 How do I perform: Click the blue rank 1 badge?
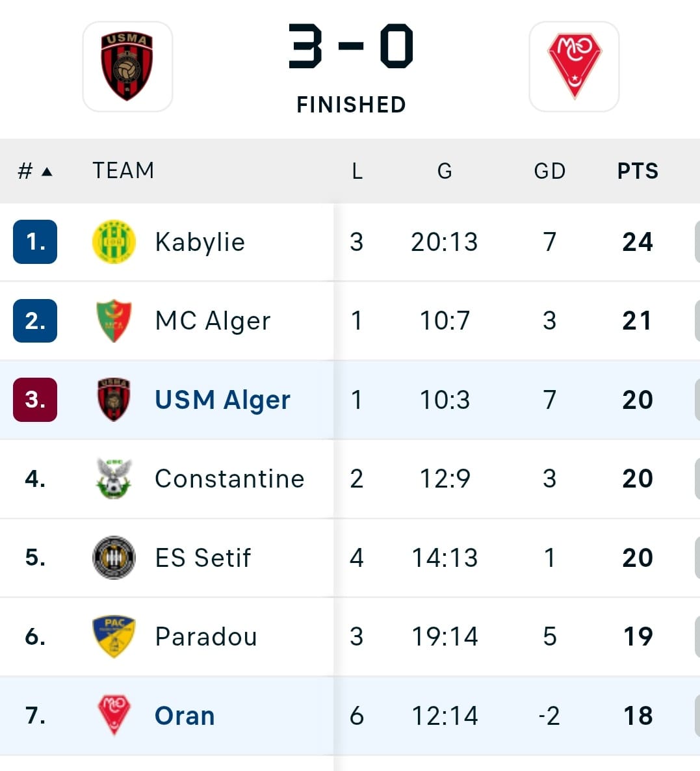pos(35,242)
